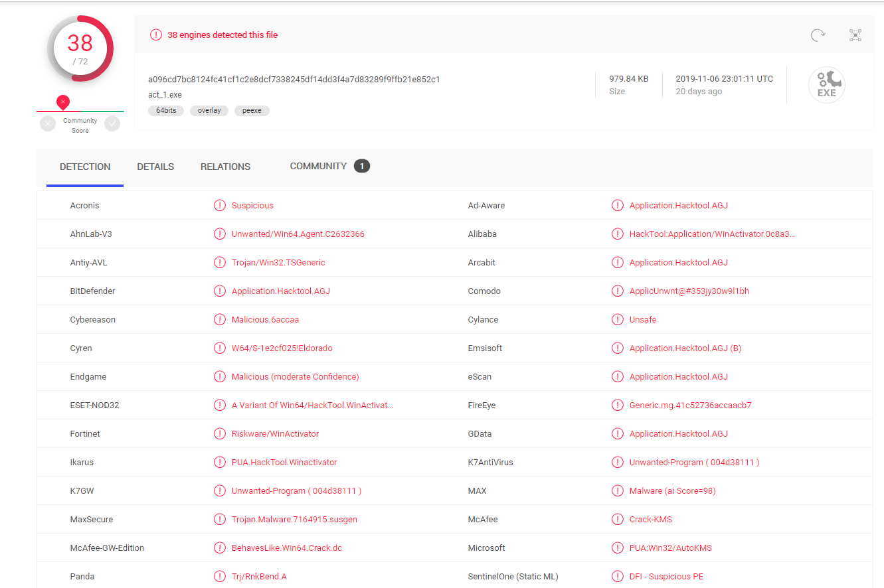Open the similar-files graph icon
Viewport: 884px width, 588px height.
[x=855, y=35]
